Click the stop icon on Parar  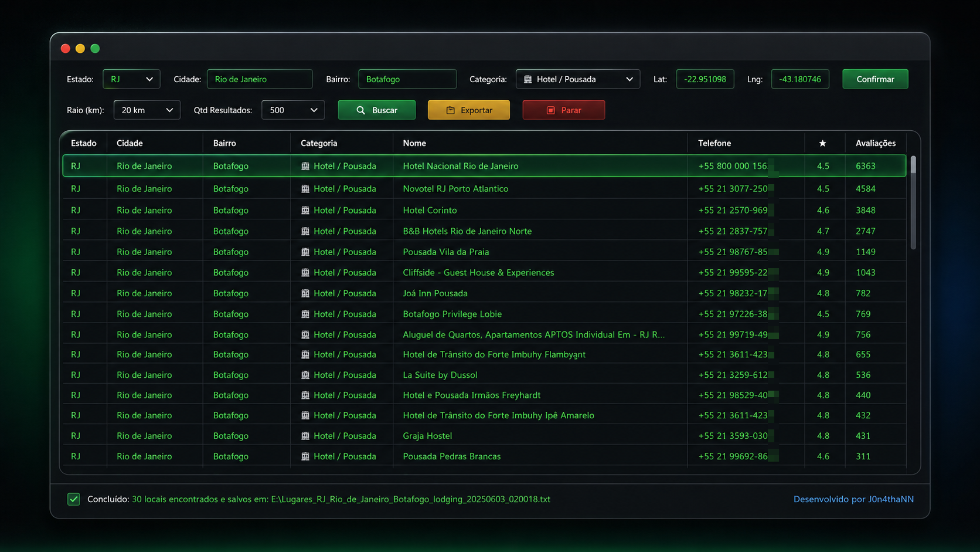click(x=550, y=110)
